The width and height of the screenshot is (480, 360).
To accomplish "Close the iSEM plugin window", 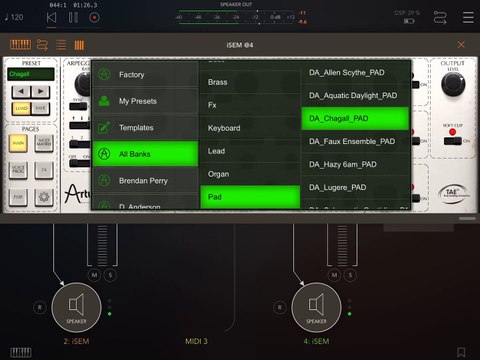I will 461,45.
